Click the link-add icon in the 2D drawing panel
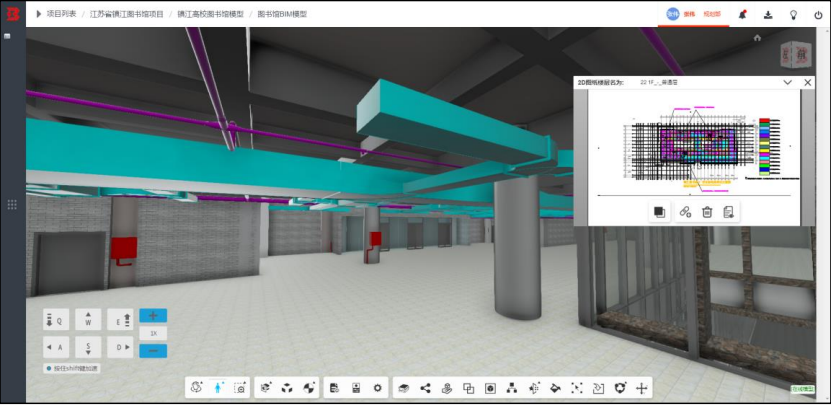 685,212
